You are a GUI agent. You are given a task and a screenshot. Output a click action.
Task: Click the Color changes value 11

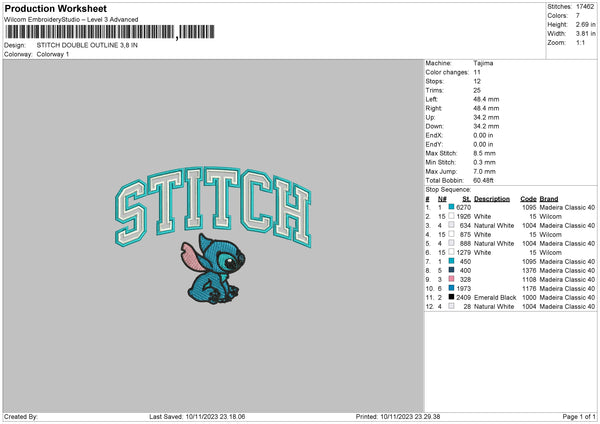pyautogui.click(x=477, y=72)
